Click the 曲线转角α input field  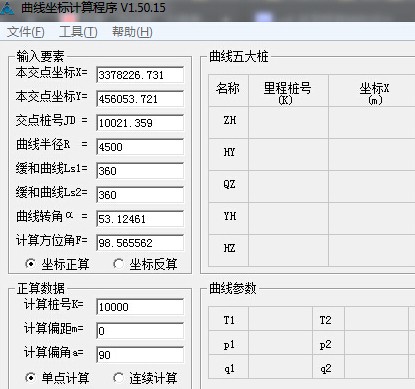click(x=140, y=219)
